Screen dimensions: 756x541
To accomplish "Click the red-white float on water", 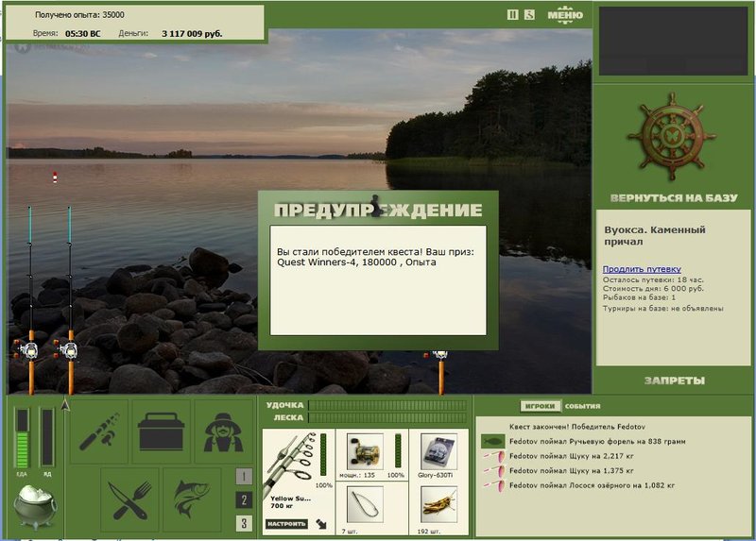I will coord(55,178).
